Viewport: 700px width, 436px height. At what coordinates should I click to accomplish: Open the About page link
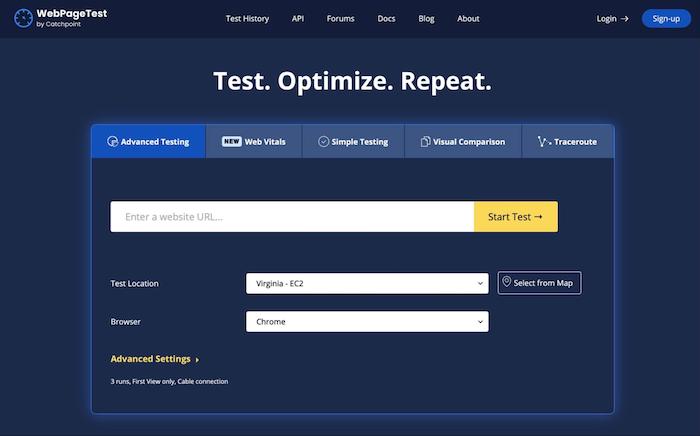[x=468, y=19]
